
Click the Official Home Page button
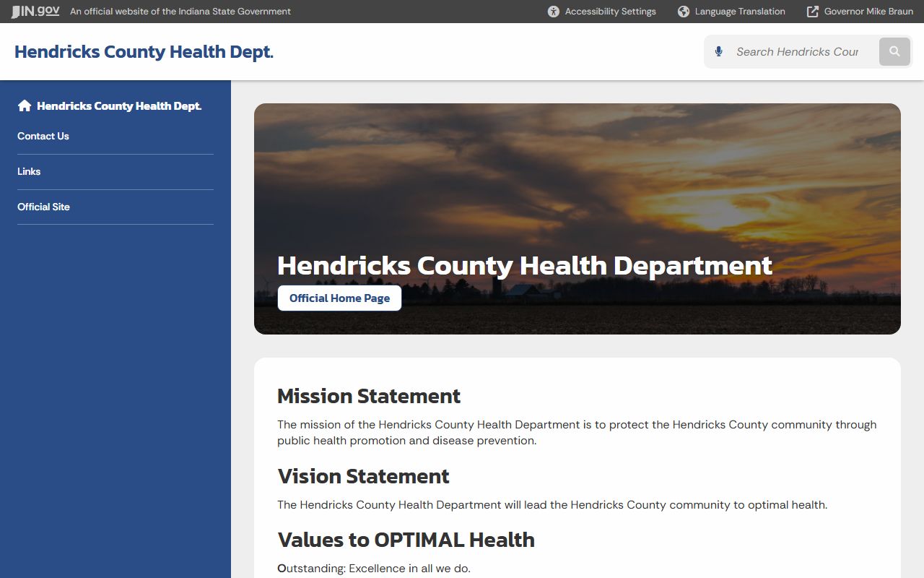point(339,298)
